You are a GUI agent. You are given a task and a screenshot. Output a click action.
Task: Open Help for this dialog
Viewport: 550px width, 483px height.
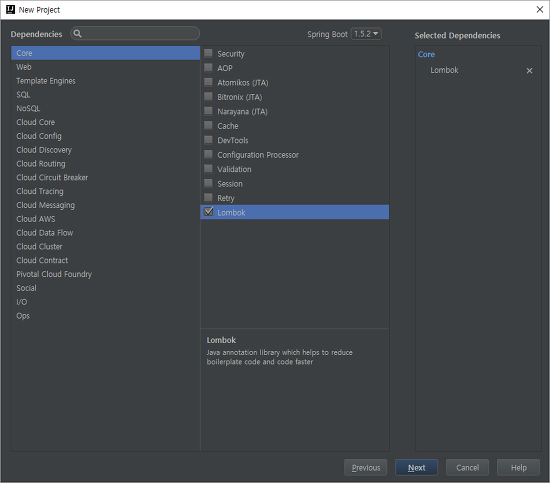pyautogui.click(x=518, y=468)
